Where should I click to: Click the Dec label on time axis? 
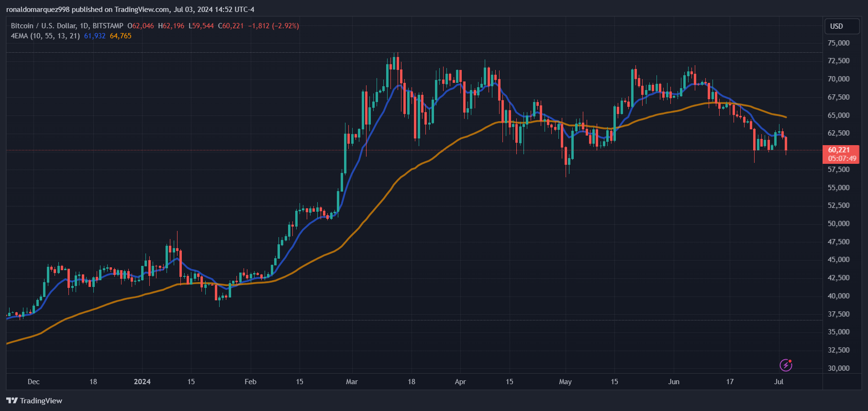click(33, 382)
